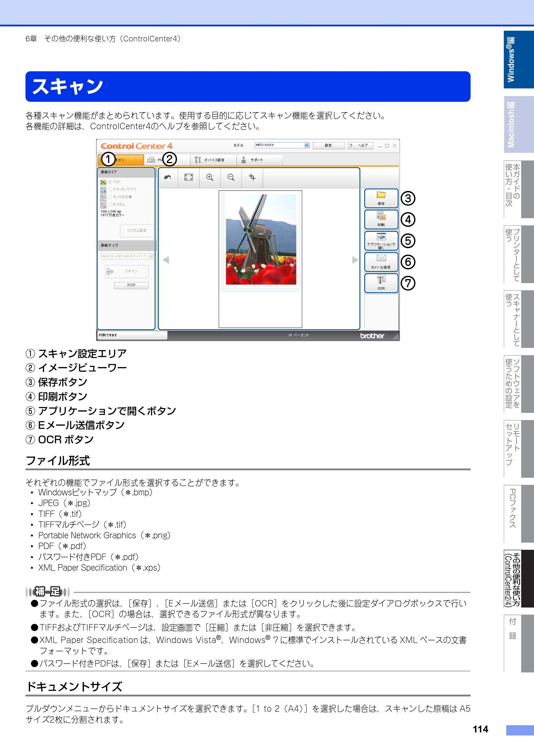The height and width of the screenshot is (756, 534).
Task: Click the zoom out magnifier icon
Action: (x=231, y=178)
